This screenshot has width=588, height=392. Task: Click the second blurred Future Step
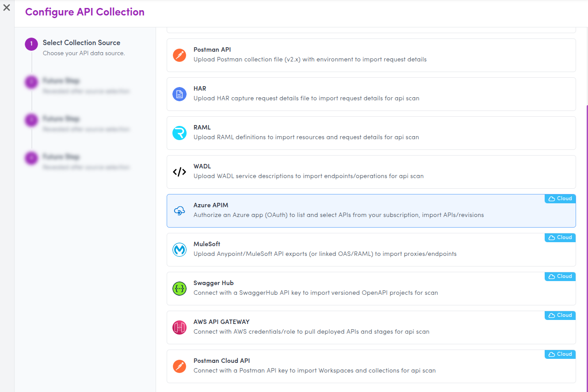point(61,119)
